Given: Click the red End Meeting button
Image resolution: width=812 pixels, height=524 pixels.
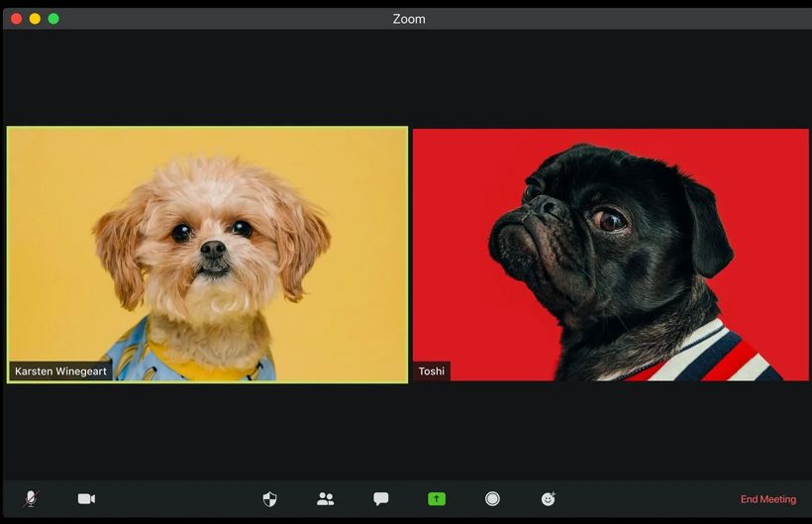Looking at the screenshot, I should 767,499.
